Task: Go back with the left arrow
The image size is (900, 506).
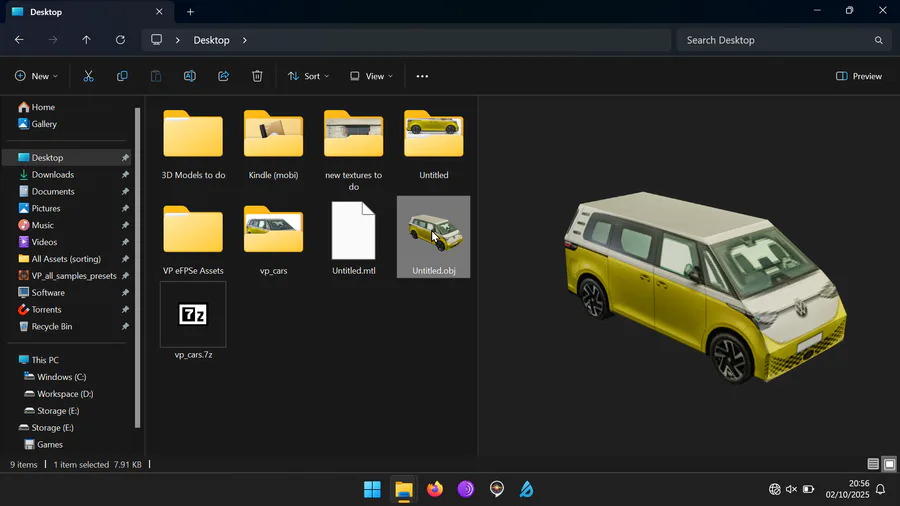Action: (19, 40)
